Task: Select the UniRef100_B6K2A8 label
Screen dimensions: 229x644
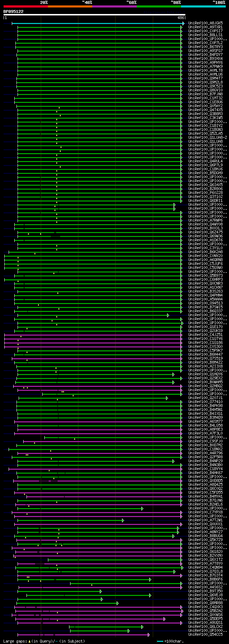Action: (x=205, y=252)
